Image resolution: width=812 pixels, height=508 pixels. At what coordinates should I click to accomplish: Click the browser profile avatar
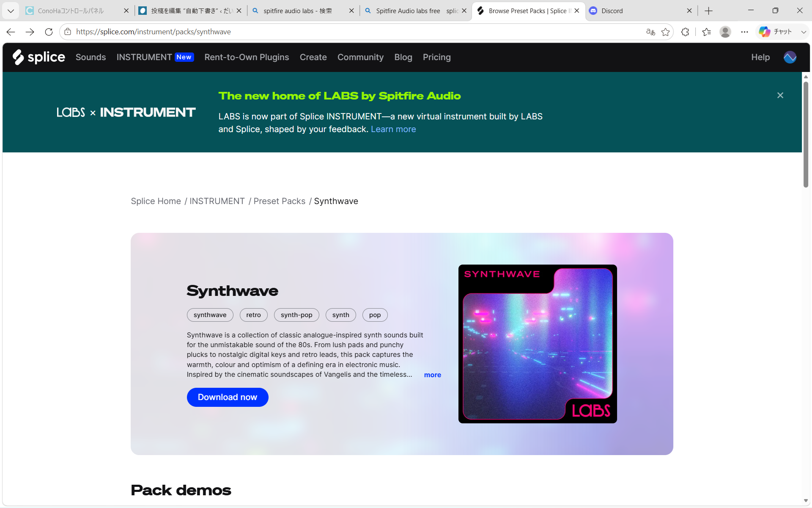click(x=725, y=32)
